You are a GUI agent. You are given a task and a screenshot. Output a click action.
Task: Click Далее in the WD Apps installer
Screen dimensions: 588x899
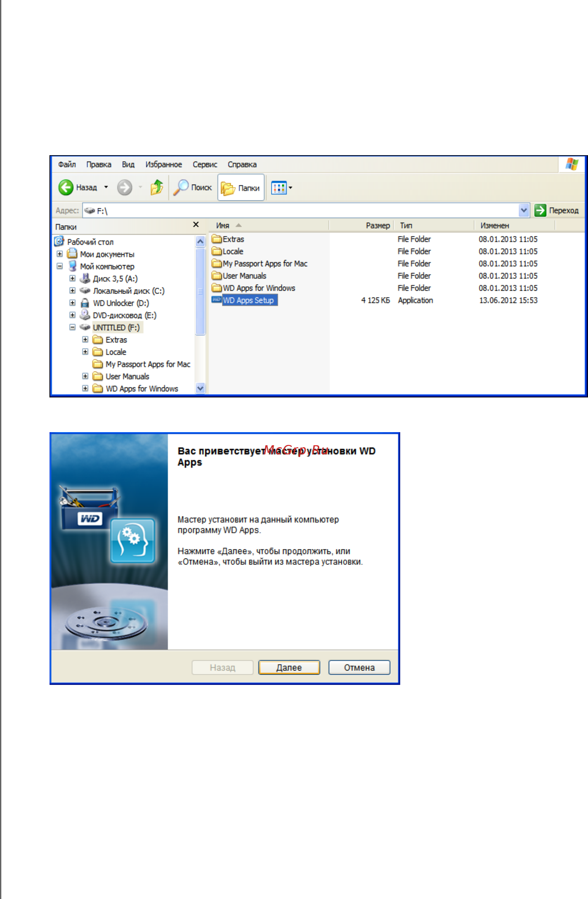(289, 668)
